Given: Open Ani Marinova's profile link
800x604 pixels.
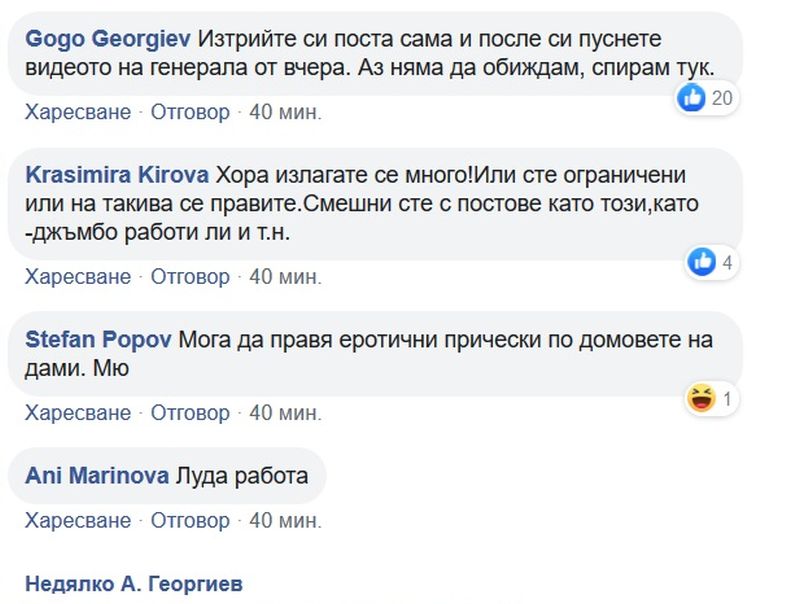Looking at the screenshot, I should 97,475.
